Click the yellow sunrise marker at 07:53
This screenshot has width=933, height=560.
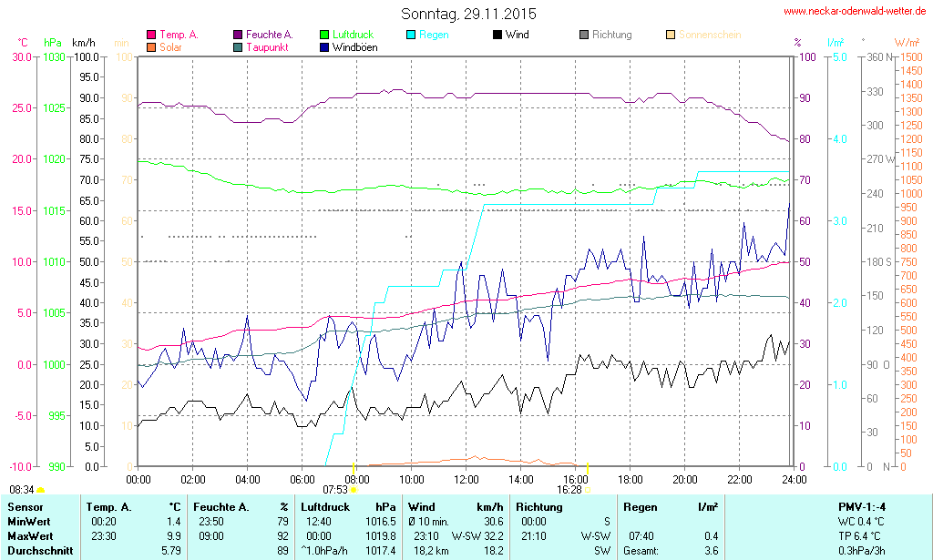point(354,490)
